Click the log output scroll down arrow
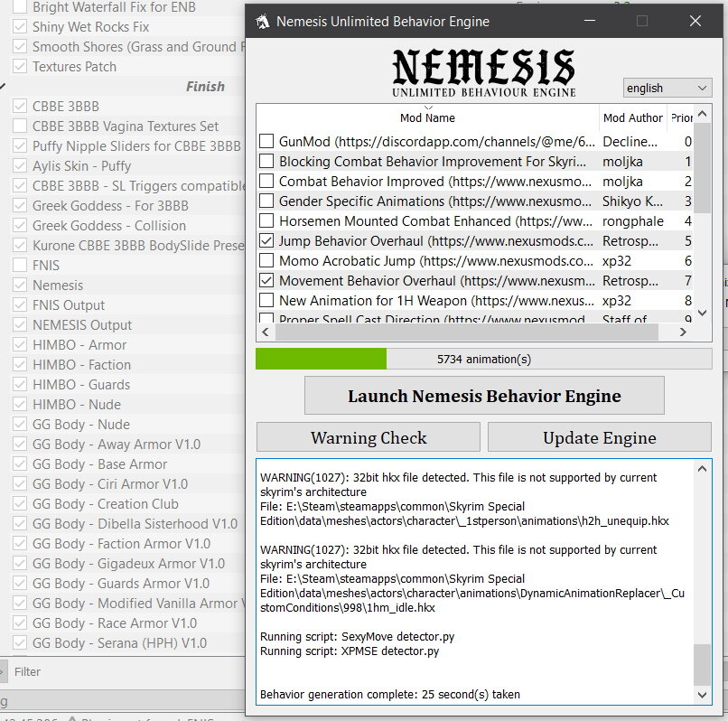The height and width of the screenshot is (721, 728). click(702, 695)
